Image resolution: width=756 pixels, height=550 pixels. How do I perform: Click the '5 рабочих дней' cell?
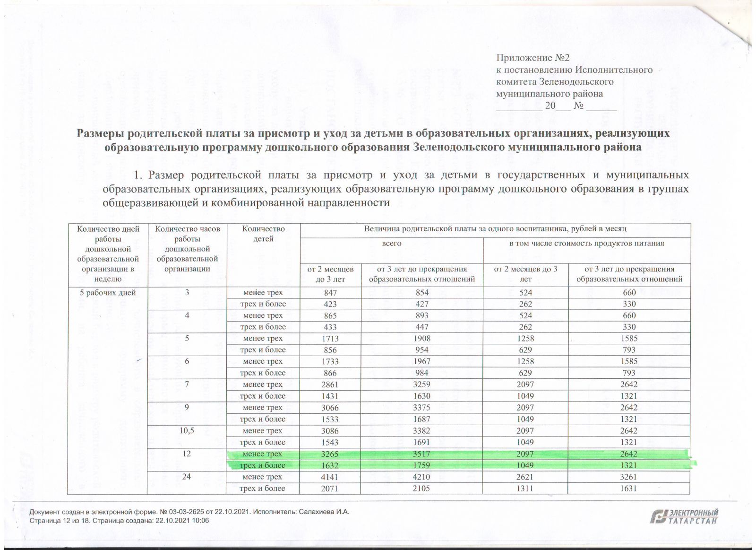(108, 293)
